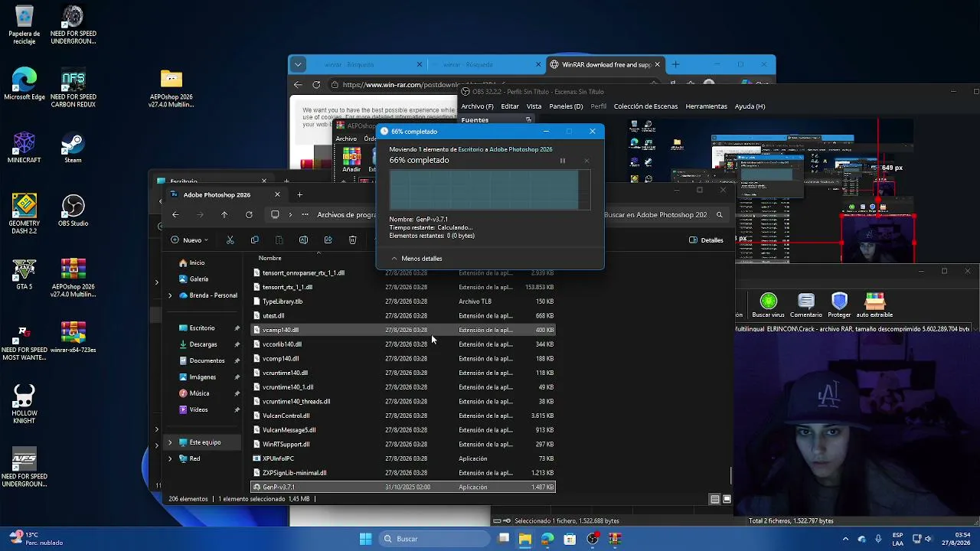Image resolution: width=980 pixels, height=551 pixels.
Task: Select the winrar-x64 installer desktop icon
Action: (x=73, y=338)
